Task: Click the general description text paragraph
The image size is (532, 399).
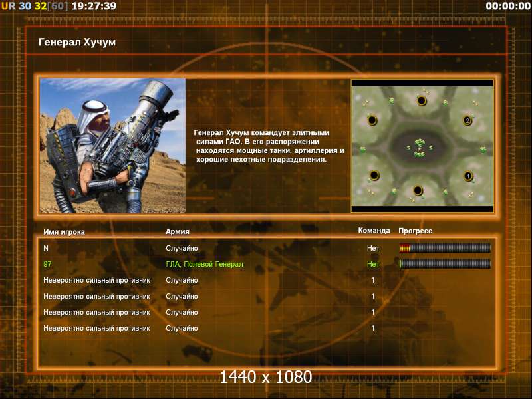Action: (x=269, y=146)
